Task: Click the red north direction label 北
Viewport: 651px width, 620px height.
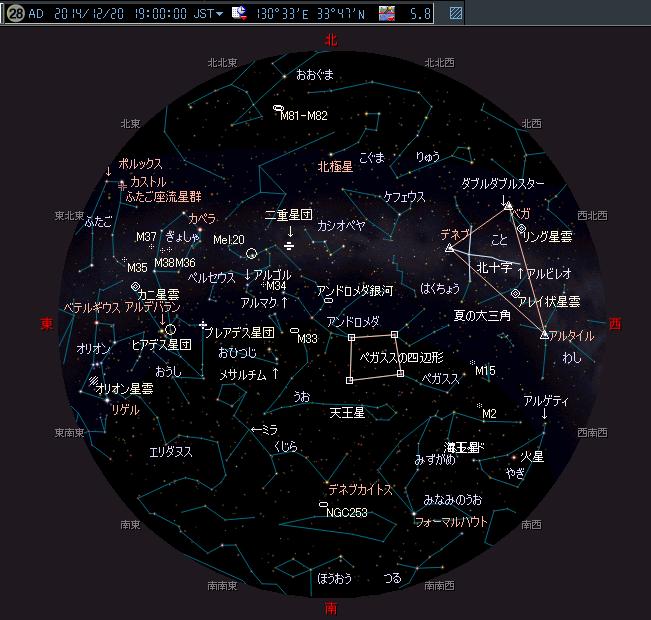Action: [331, 40]
